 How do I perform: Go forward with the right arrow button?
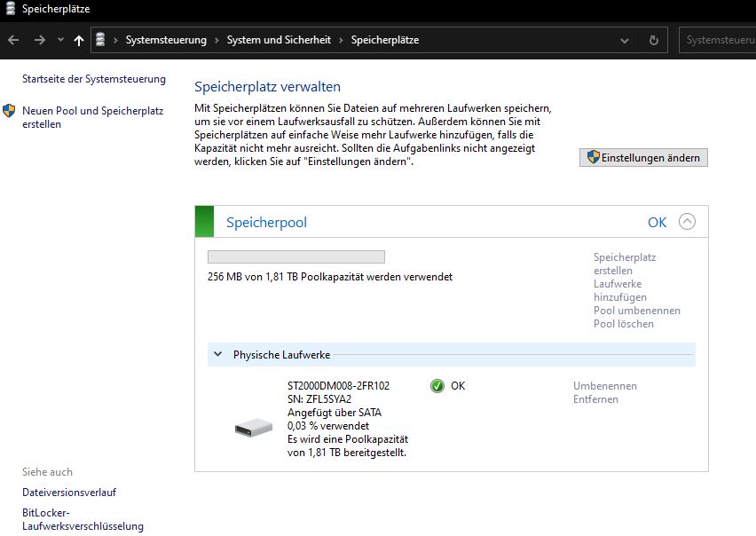(40, 40)
